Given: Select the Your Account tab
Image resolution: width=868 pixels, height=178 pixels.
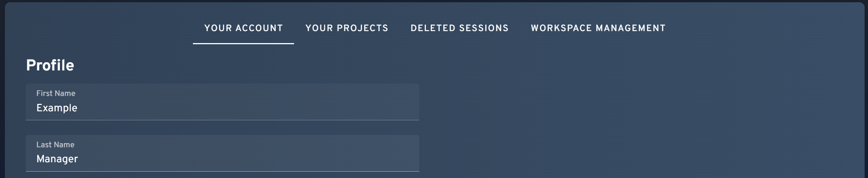Looking at the screenshot, I should click(244, 28).
